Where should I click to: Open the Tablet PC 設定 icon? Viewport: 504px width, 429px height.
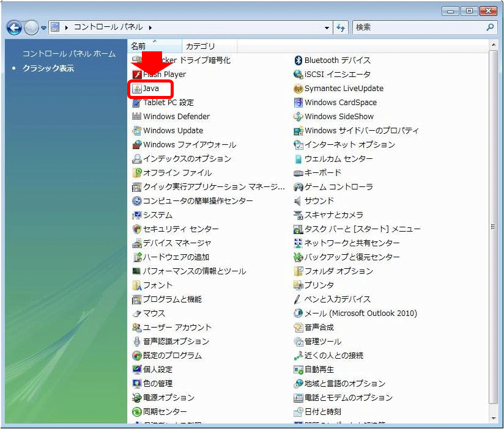point(137,103)
